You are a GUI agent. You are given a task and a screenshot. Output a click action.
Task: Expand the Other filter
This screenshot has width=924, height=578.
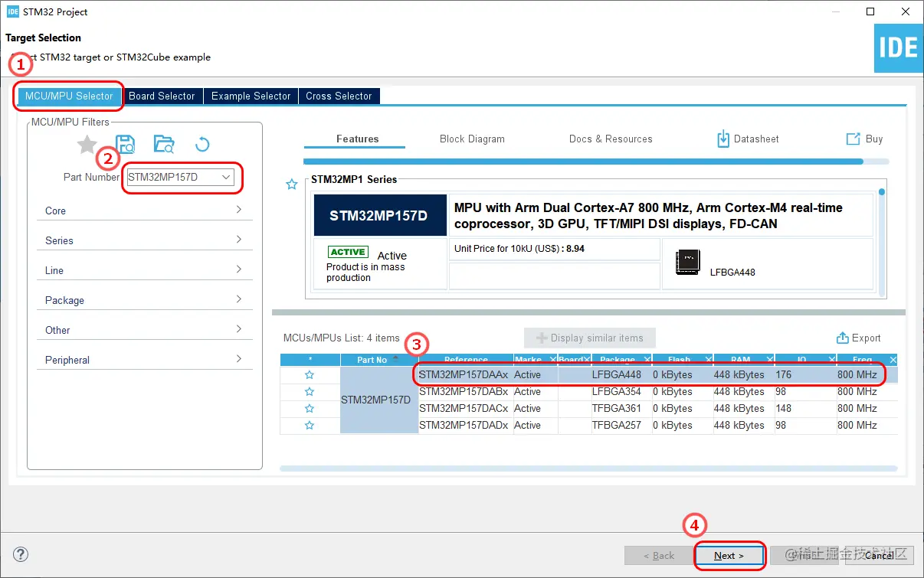145,330
